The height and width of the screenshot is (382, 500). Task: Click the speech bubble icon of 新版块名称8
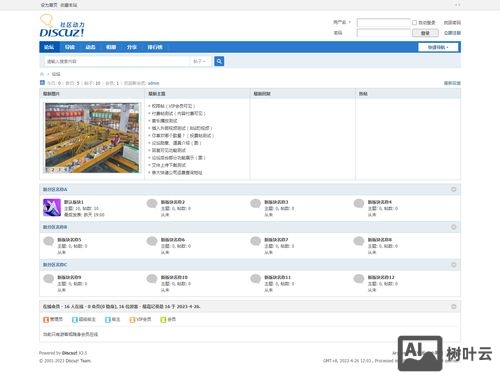359,241
